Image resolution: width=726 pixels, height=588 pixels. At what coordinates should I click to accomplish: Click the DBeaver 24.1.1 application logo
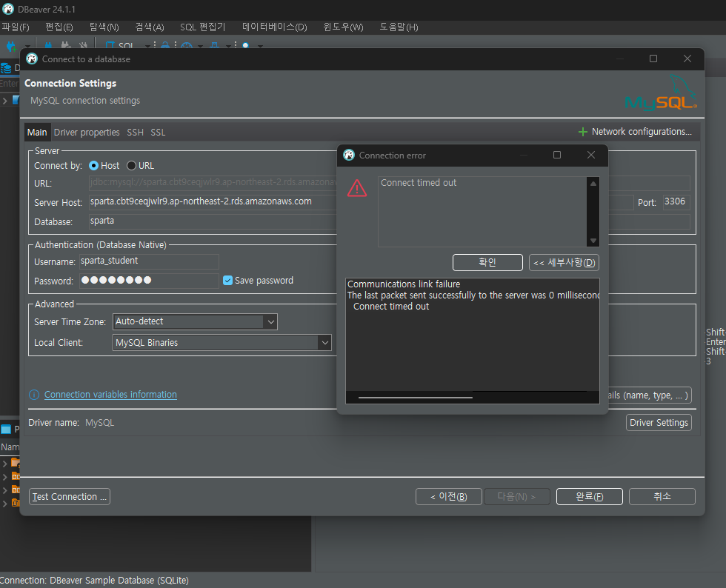point(8,9)
